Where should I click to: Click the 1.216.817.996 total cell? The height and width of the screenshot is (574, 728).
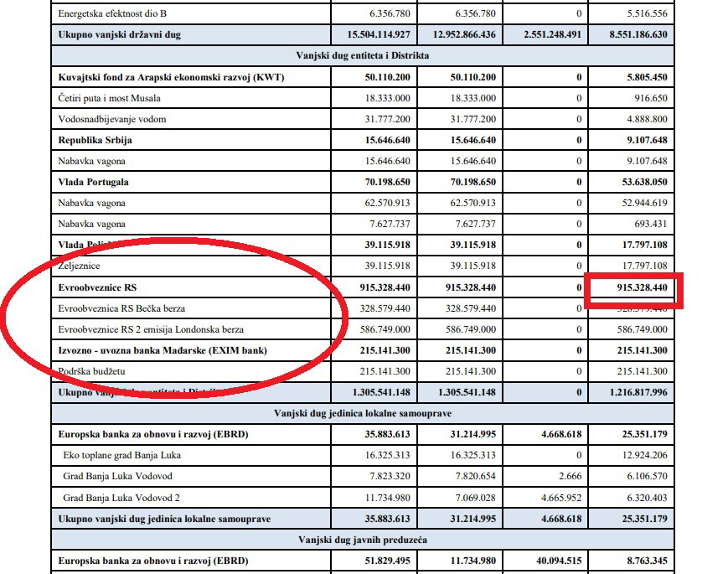(x=638, y=392)
